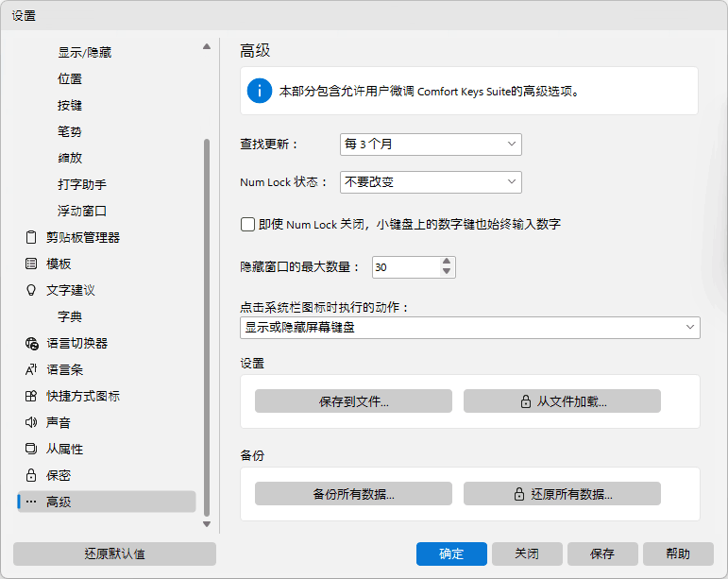This screenshot has width=728, height=579.
Task: Select 字典 in the sidebar
Action: point(70,316)
